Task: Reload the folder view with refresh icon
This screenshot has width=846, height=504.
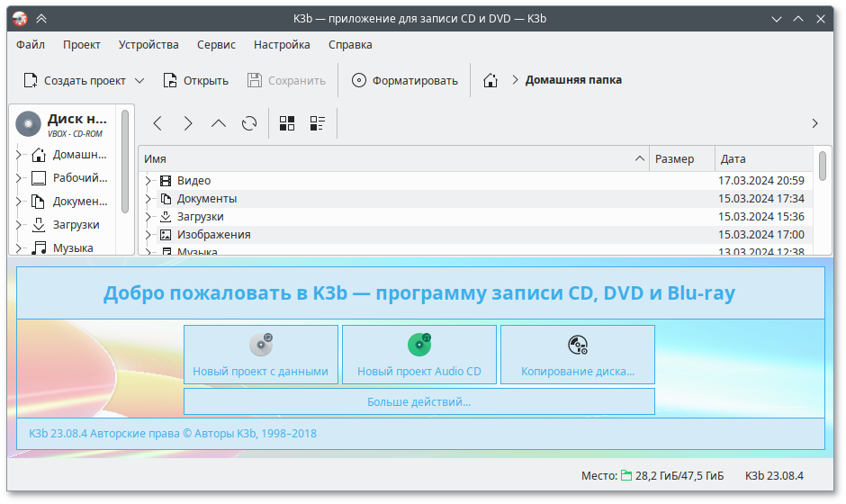Action: coord(249,123)
